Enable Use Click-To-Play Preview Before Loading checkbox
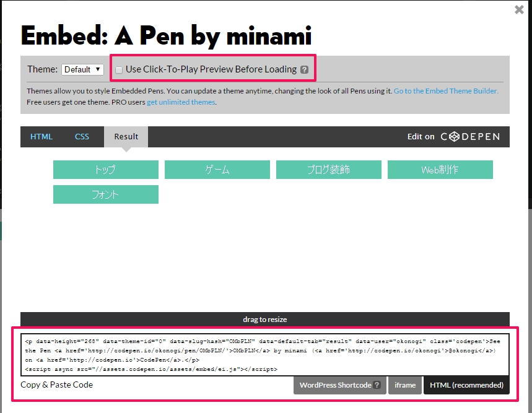This screenshot has width=532, height=413. coord(119,70)
